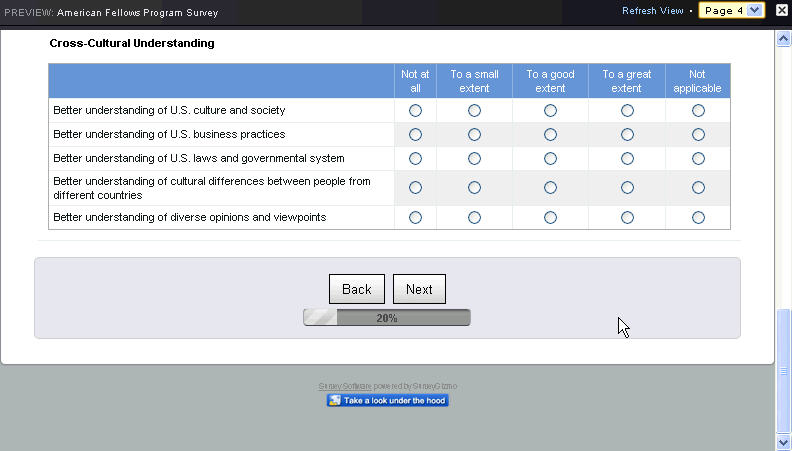Select 'Not applicable' for U.S. business practices
The image size is (792, 451).
click(699, 135)
